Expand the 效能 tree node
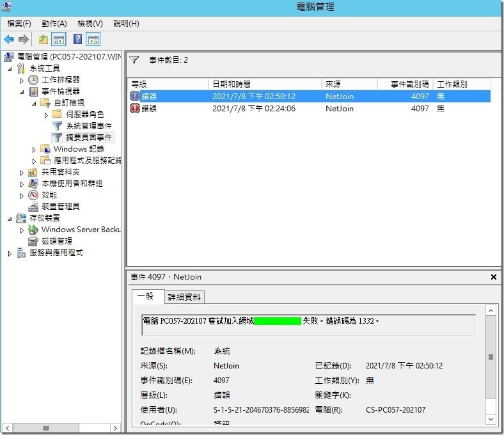 click(22, 196)
